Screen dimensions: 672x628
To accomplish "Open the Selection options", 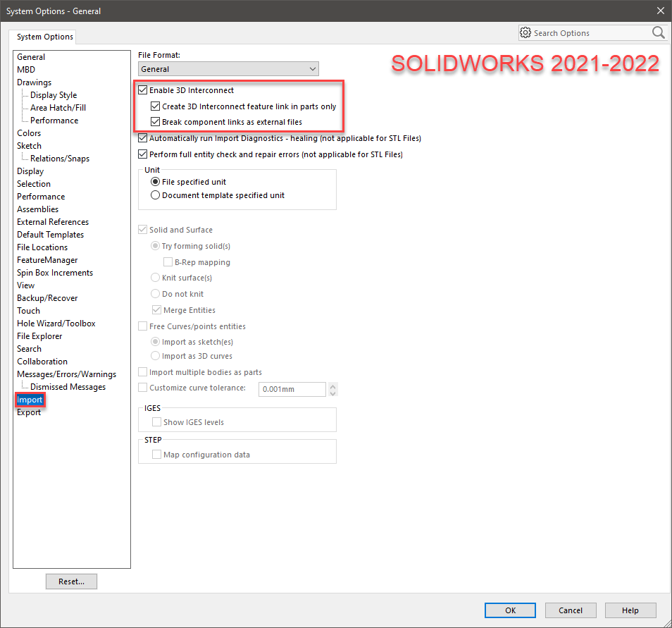I will pos(34,183).
